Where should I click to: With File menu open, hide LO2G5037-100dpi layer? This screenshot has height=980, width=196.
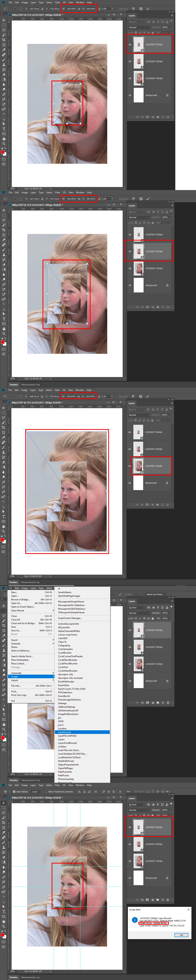(x=130, y=664)
